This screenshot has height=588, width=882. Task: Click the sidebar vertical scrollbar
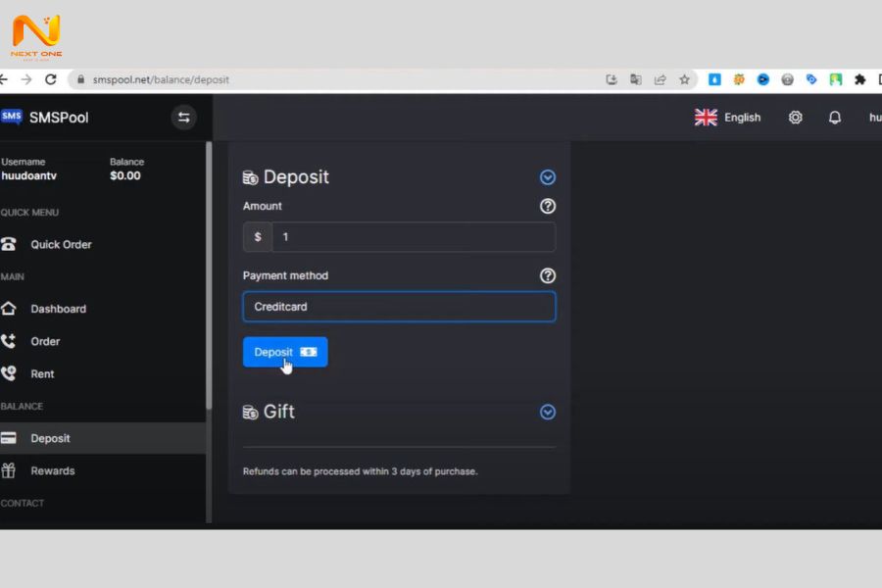(209, 274)
